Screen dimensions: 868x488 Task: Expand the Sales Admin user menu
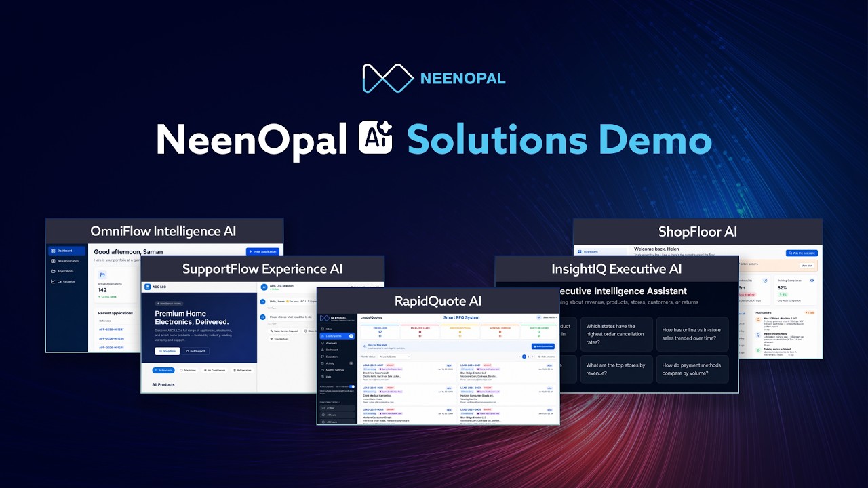click(545, 317)
